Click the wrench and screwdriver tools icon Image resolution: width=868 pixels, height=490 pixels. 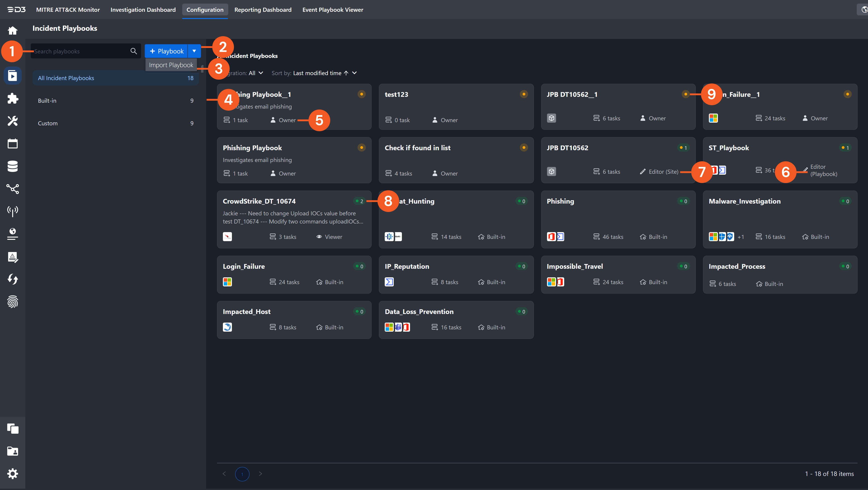click(12, 121)
